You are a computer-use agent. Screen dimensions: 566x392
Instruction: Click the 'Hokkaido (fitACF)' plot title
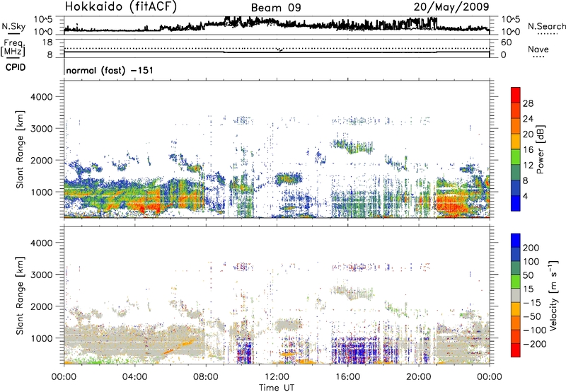pyautogui.click(x=121, y=6)
